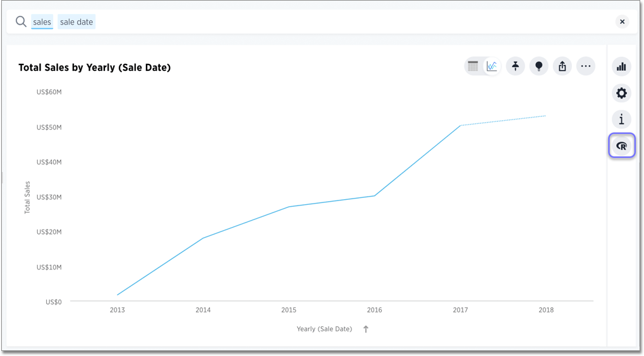Image resolution: width=644 pixels, height=356 pixels.
Task: Open the custom R analysis icon
Action: click(621, 146)
